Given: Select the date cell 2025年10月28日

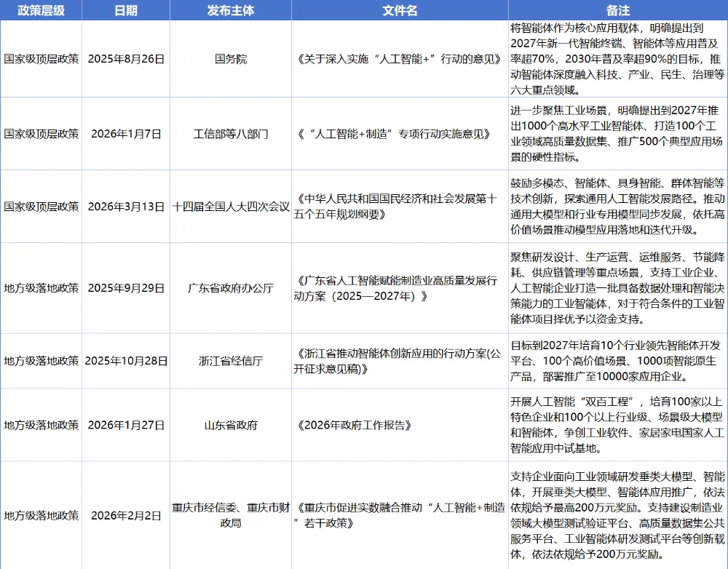Looking at the screenshot, I should coord(126,361).
